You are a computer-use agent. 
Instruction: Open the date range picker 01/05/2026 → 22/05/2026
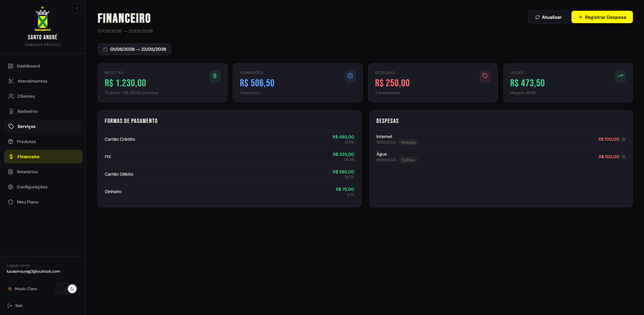[134, 49]
